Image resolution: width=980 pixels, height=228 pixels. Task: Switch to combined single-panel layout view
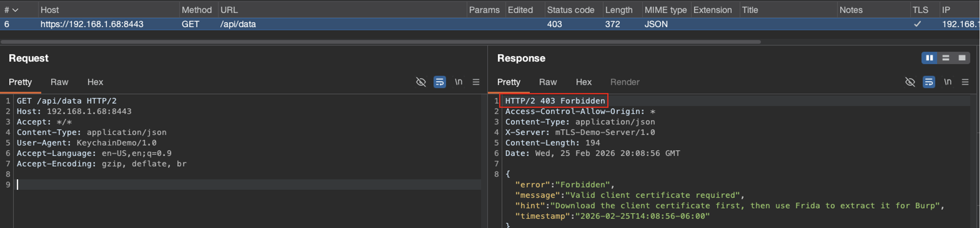(962, 58)
